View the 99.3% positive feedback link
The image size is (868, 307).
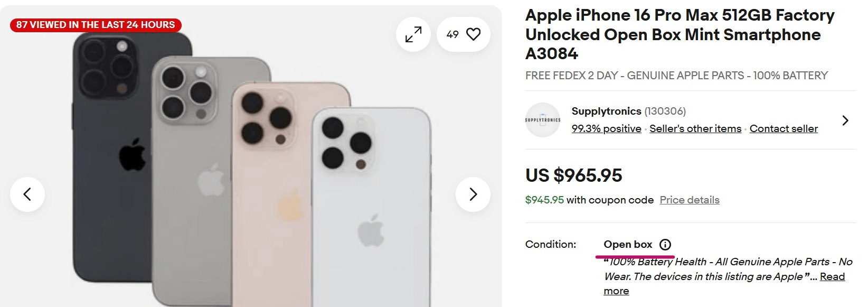point(606,129)
